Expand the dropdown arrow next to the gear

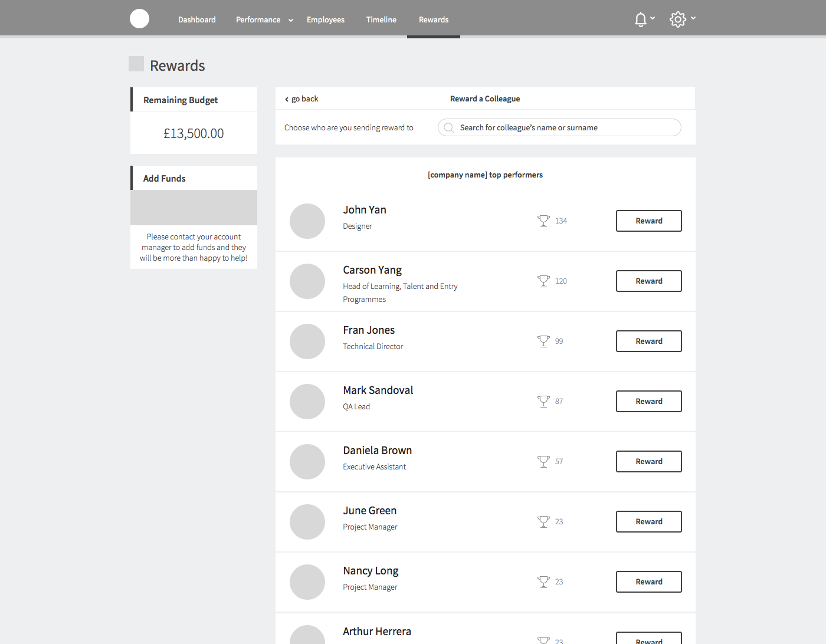693,18
